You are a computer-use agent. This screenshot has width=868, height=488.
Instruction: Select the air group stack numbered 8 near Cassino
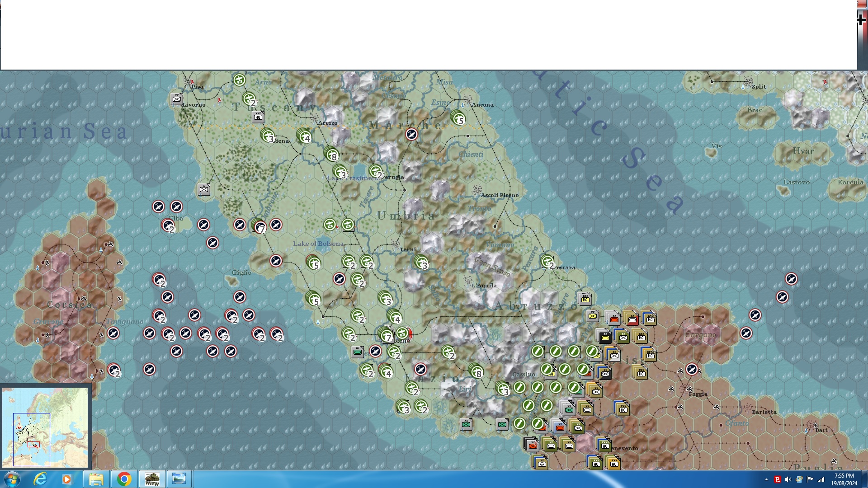pos(476,371)
